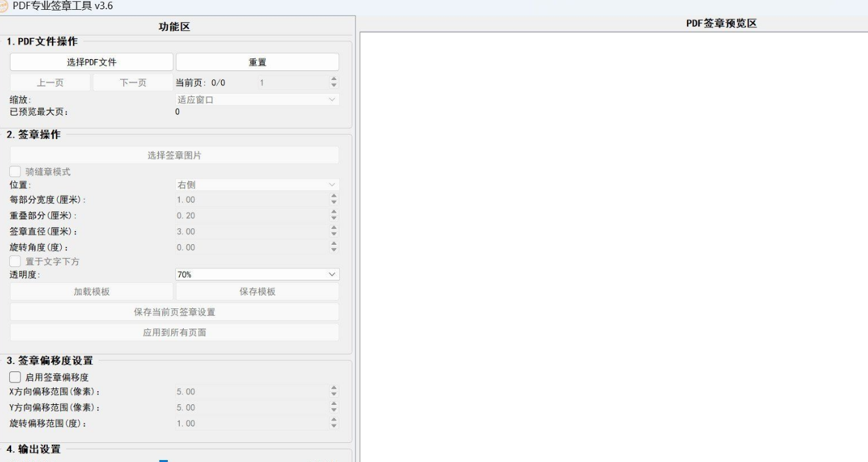Viewport: 868px width, 462px height.
Task: Click down arrow of Y方向偏移范围 spinner
Action: coord(333,411)
